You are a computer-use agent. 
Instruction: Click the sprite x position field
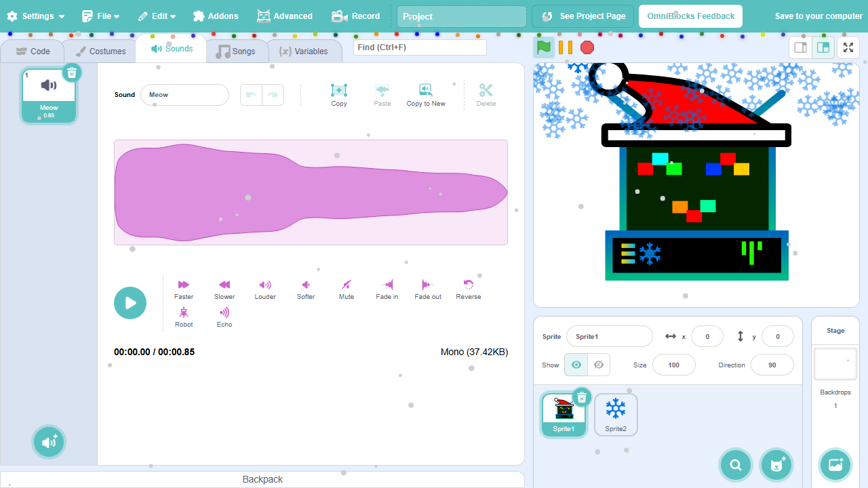coord(707,336)
